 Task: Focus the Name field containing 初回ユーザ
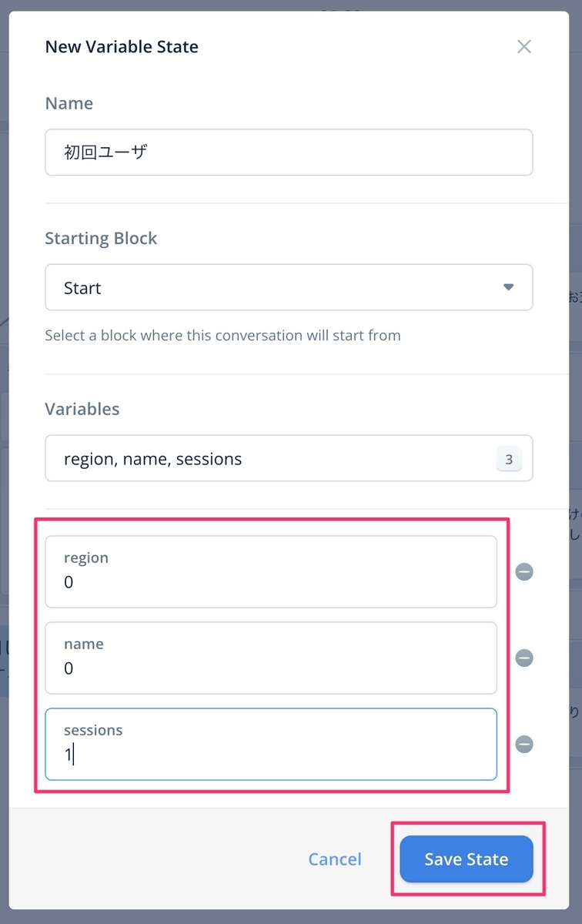coord(289,152)
